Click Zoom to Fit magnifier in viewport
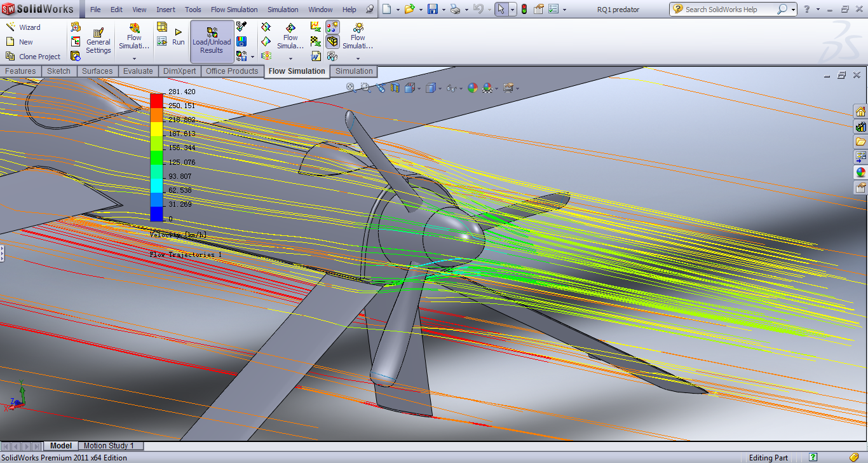The image size is (868, 463). click(351, 88)
